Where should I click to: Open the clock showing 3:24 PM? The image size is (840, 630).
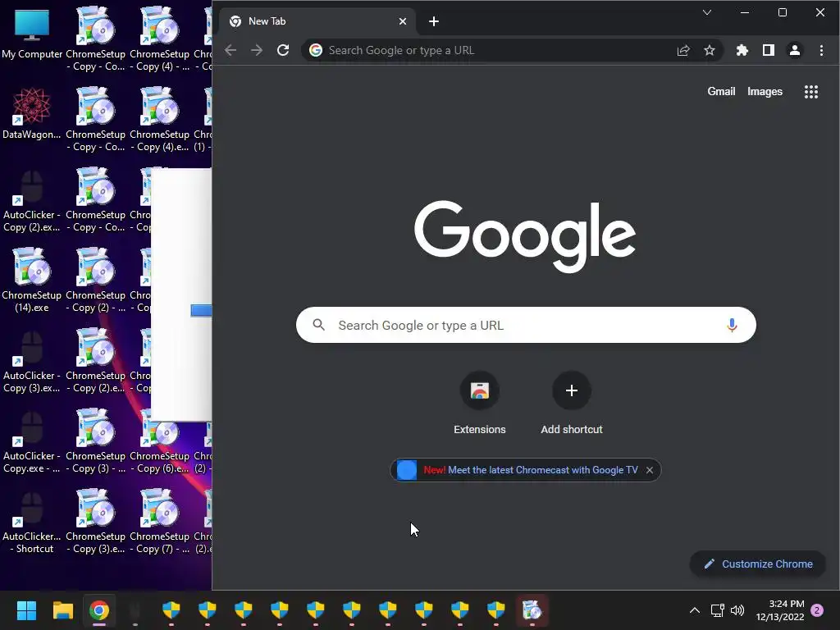tap(780, 610)
